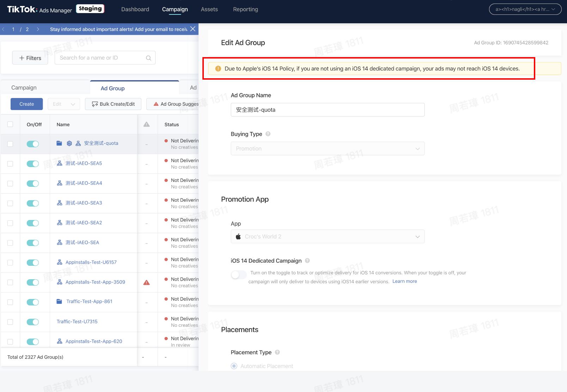Click the Apple icon next to Croc's World 2
The height and width of the screenshot is (392, 567).
[238, 236]
